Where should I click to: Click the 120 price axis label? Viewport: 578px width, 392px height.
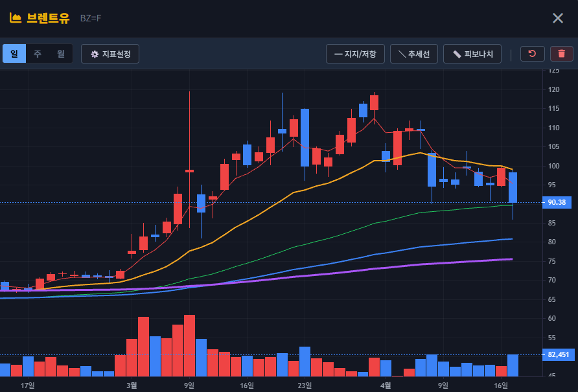pos(553,89)
